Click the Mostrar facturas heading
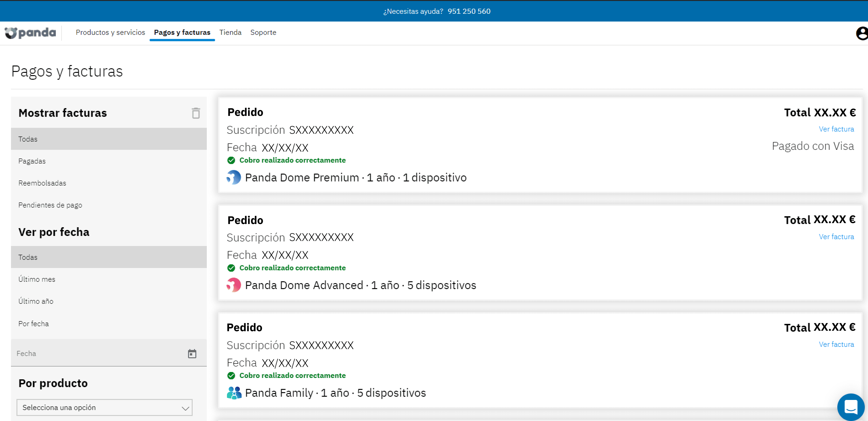This screenshot has height=421, width=868. point(63,113)
